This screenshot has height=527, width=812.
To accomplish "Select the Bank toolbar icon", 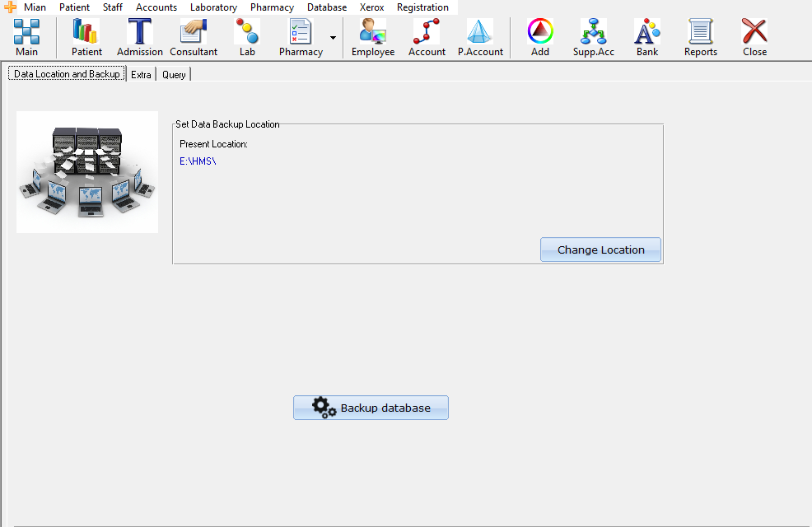I will (x=647, y=37).
